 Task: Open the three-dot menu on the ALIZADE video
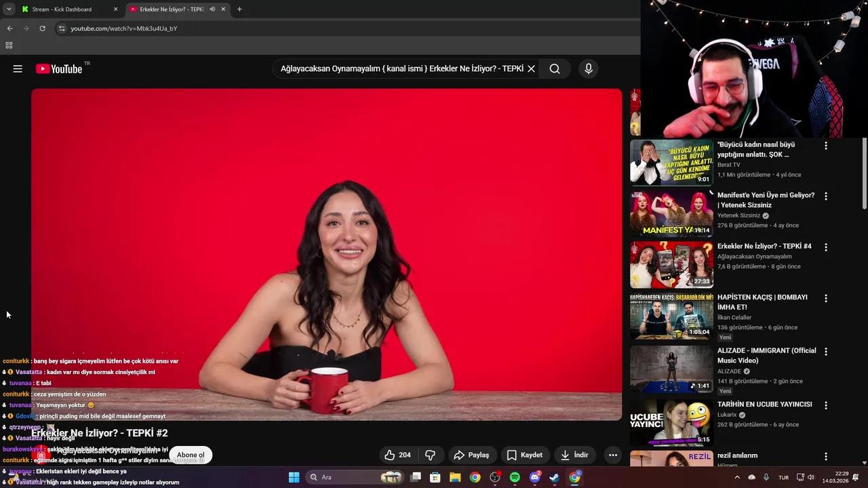click(x=825, y=352)
